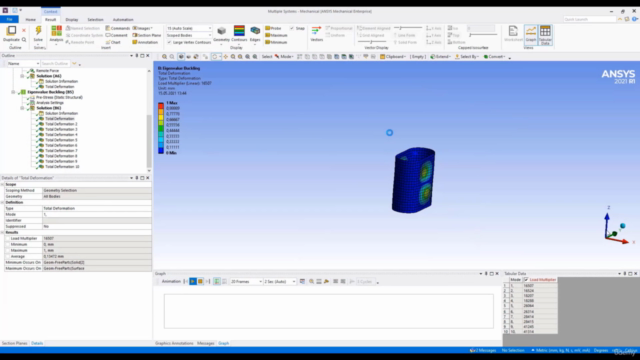Screen dimensions: 640x360
Task: Click the lower slider in the Vector Display group
Action: pos(371,42)
